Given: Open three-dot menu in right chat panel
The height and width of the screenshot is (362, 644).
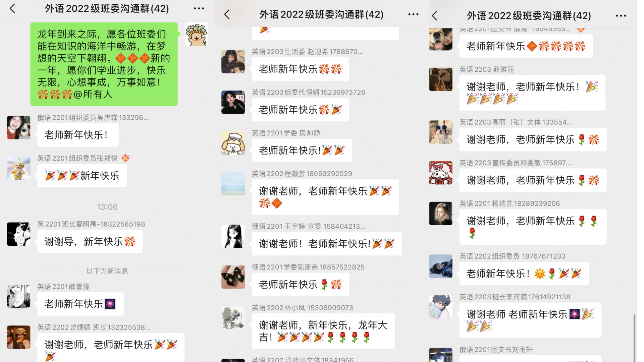Looking at the screenshot, I should [x=621, y=16].
